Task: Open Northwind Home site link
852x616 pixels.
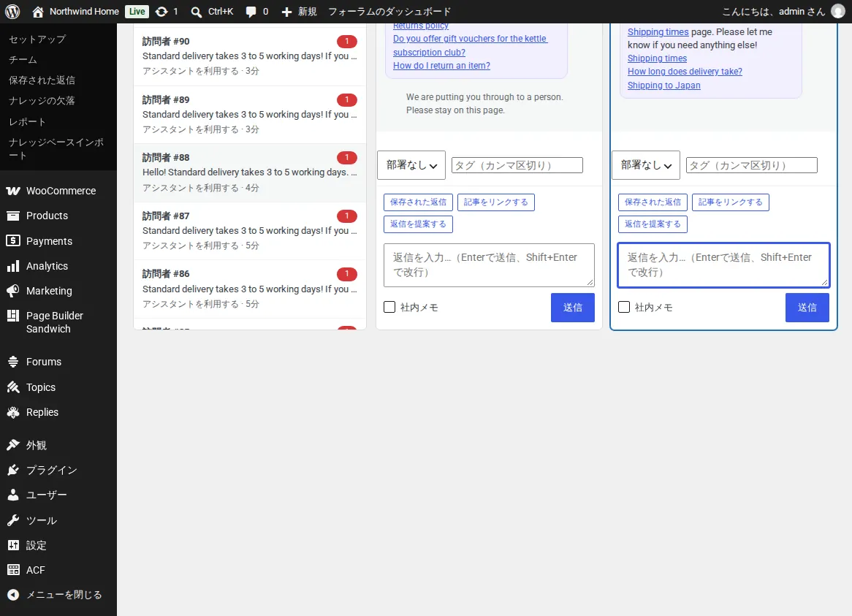Action: coord(75,12)
